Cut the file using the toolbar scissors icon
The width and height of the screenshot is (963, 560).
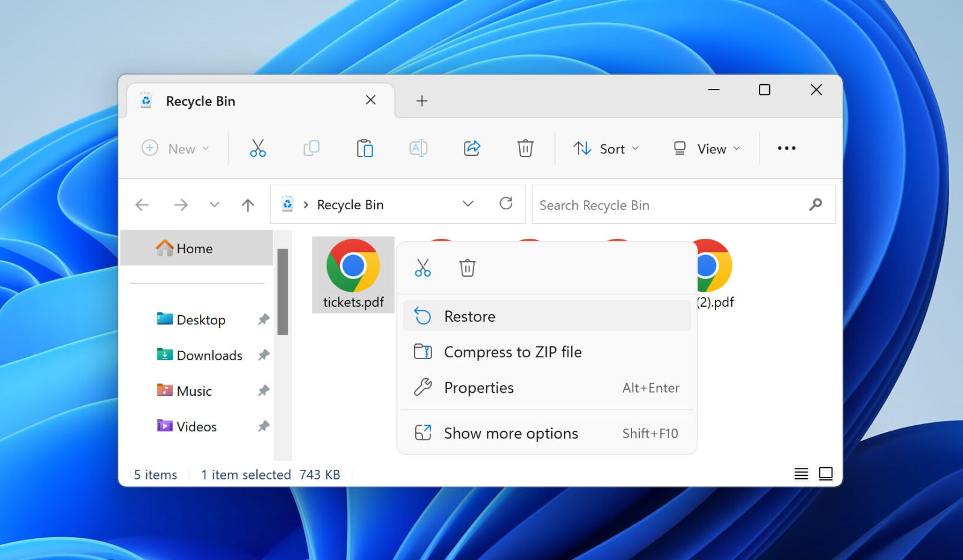[x=258, y=148]
